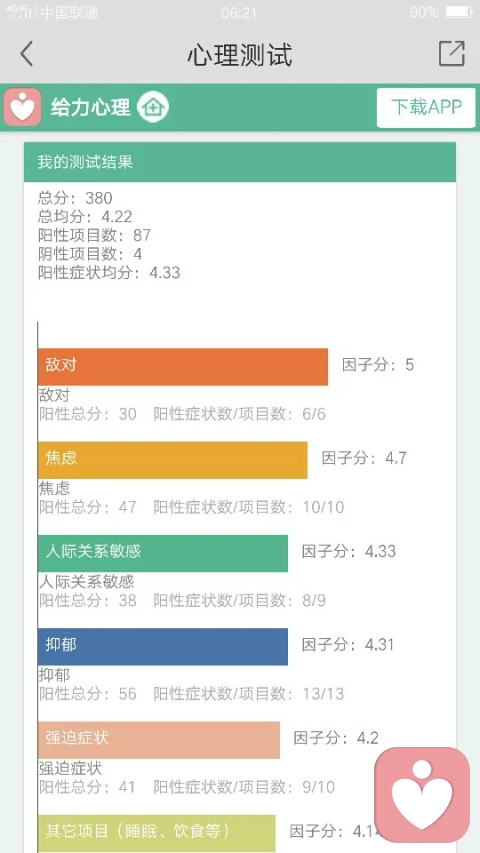The height and width of the screenshot is (853, 480).
Task: Tap the back arrow in header
Action: click(x=26, y=54)
